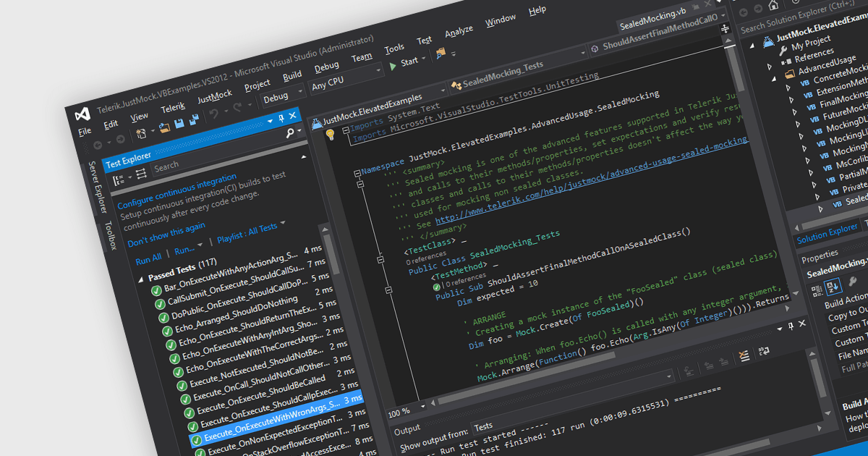The height and width of the screenshot is (456, 868).
Task: Open the File menu
Action: tap(85, 132)
